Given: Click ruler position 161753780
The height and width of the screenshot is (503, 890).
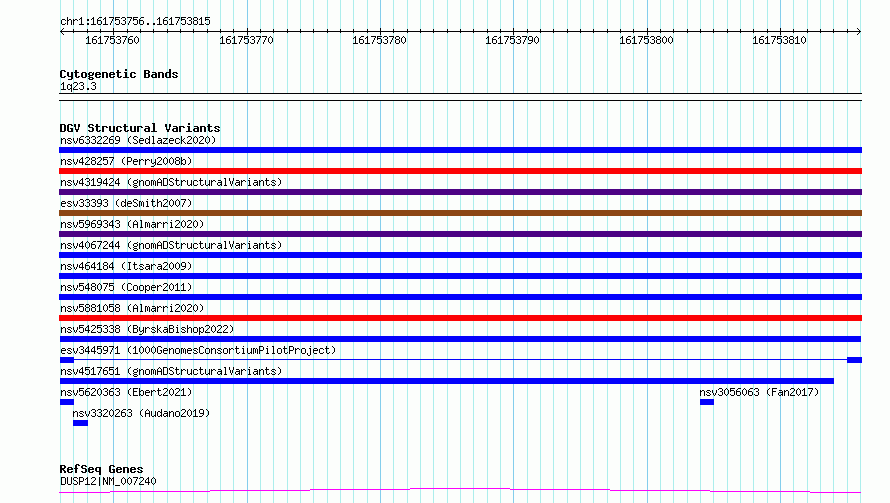Looking at the screenshot, I should point(379,40).
